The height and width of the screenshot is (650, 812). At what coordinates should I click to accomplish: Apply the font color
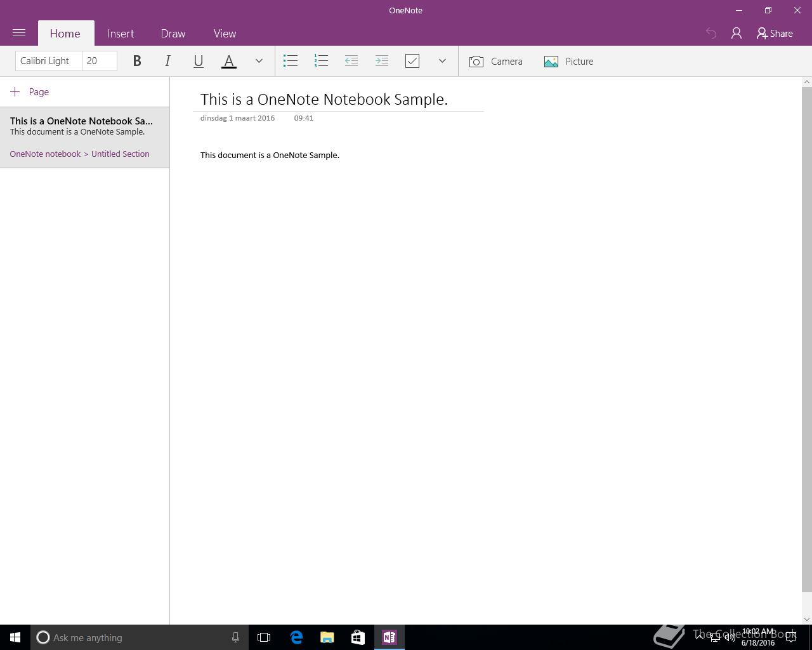229,61
